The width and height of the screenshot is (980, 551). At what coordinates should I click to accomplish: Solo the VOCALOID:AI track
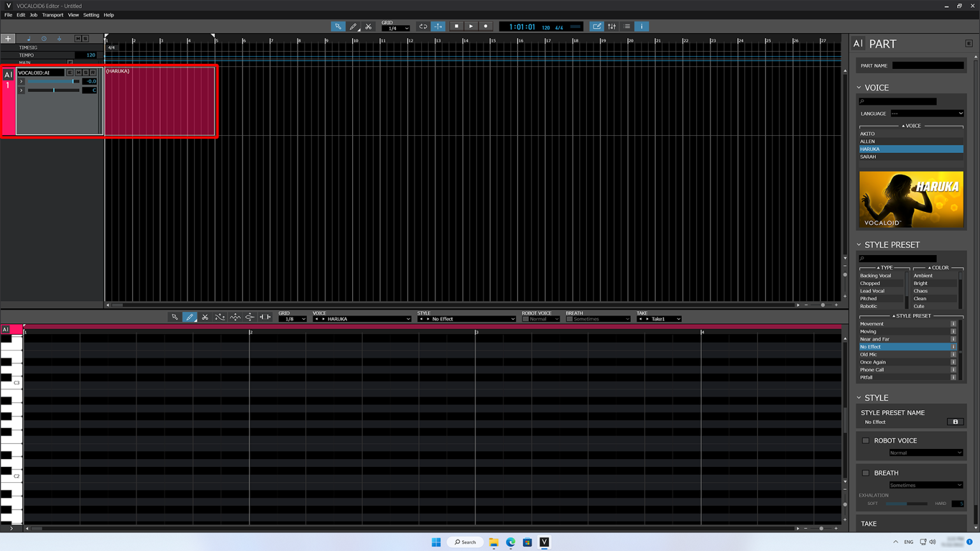(85, 72)
